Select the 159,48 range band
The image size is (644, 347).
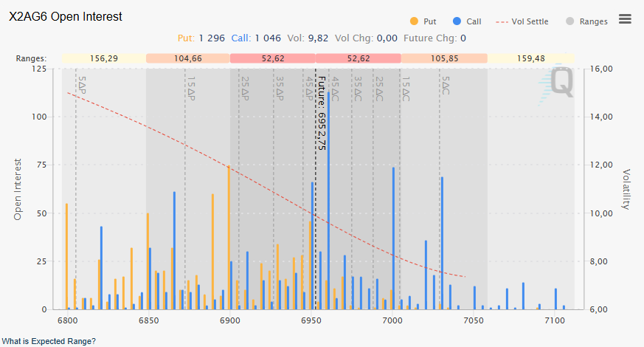tap(531, 58)
